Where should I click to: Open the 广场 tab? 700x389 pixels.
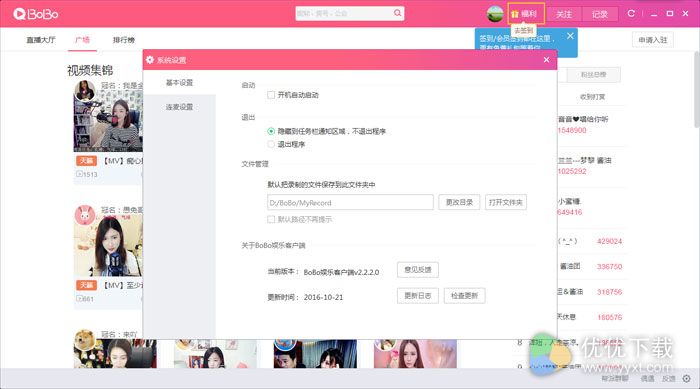pyautogui.click(x=82, y=40)
